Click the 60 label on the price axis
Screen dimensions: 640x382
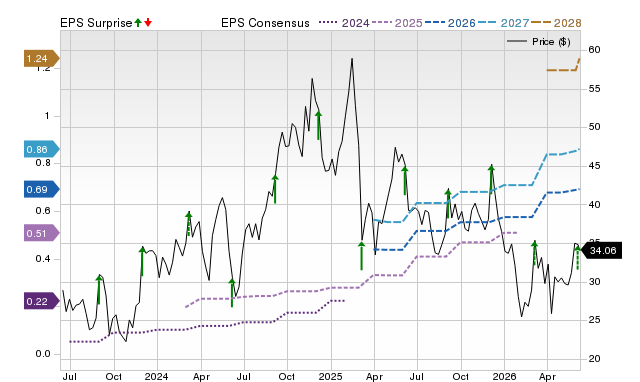click(x=594, y=50)
